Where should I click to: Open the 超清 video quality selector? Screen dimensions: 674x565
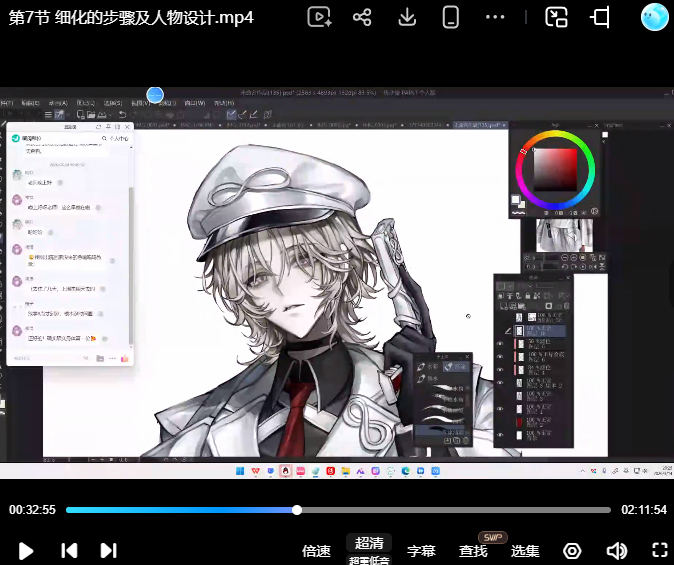coord(369,544)
